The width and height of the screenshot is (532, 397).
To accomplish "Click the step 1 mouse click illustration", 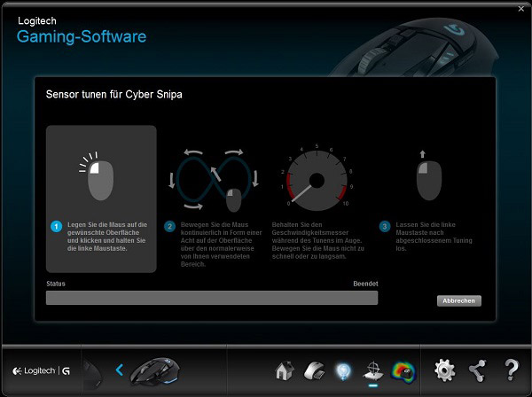I will pos(97,176).
